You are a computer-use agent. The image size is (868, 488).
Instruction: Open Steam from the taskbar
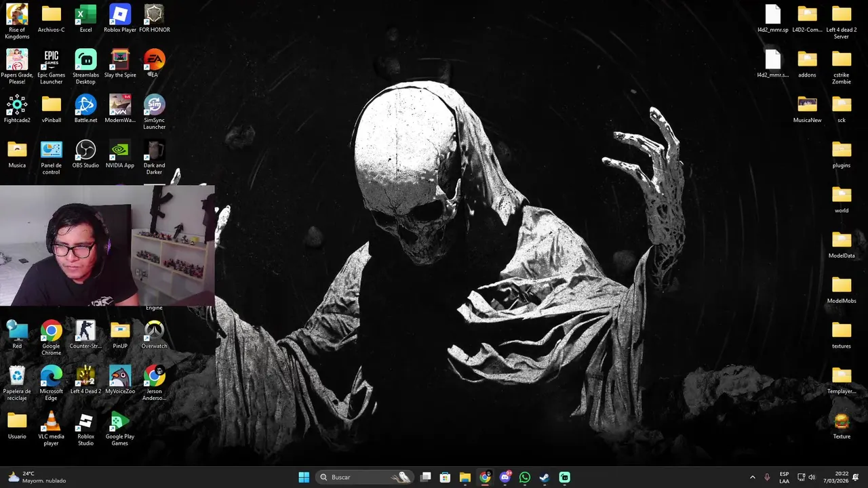pyautogui.click(x=545, y=477)
